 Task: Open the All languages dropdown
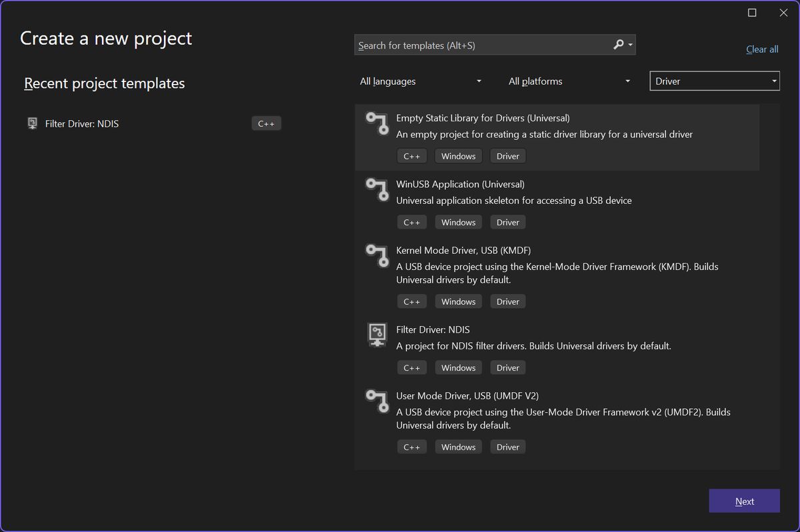[420, 81]
